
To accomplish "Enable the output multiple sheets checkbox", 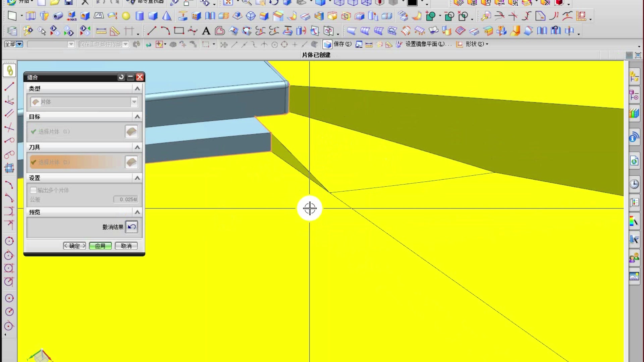I will (33, 190).
